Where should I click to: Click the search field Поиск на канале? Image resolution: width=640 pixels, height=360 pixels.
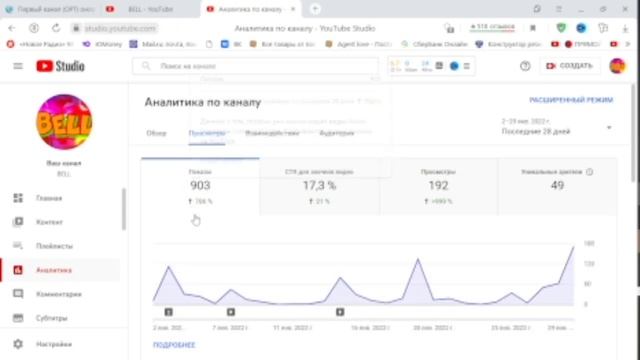(x=256, y=66)
